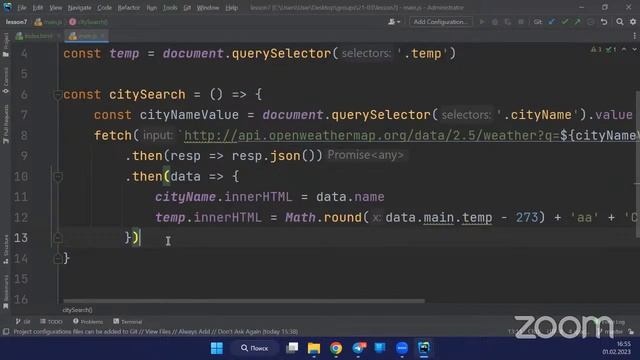
Task: Open the user account dropdown in toolbar
Action: [394, 22]
